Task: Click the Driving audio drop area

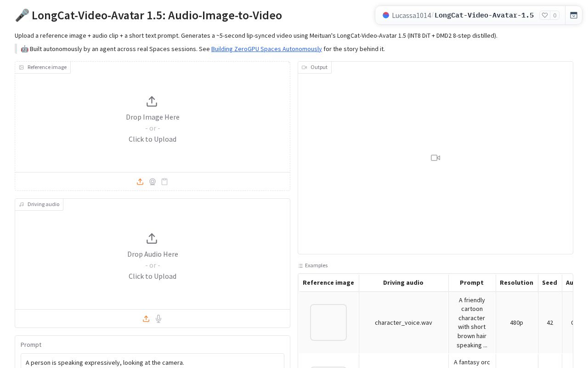Action: (153, 254)
